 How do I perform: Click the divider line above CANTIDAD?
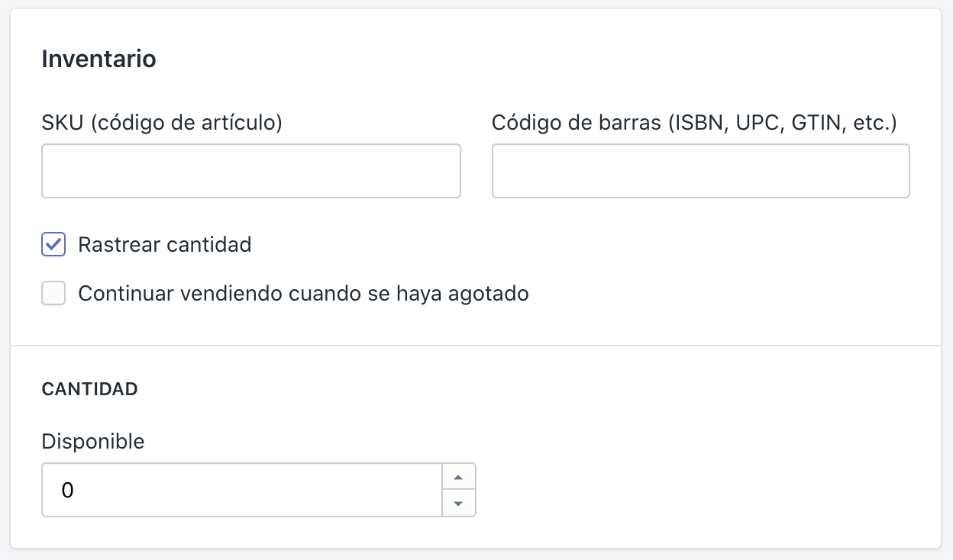[475, 346]
